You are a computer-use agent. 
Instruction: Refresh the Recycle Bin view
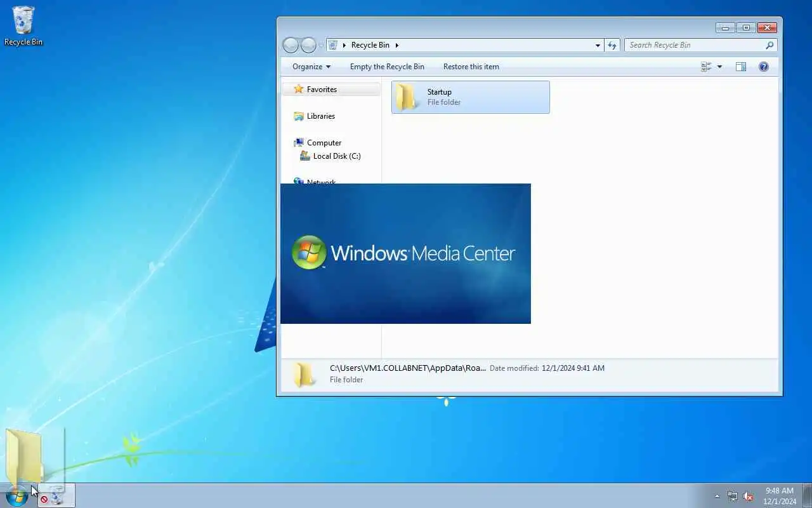pyautogui.click(x=612, y=45)
